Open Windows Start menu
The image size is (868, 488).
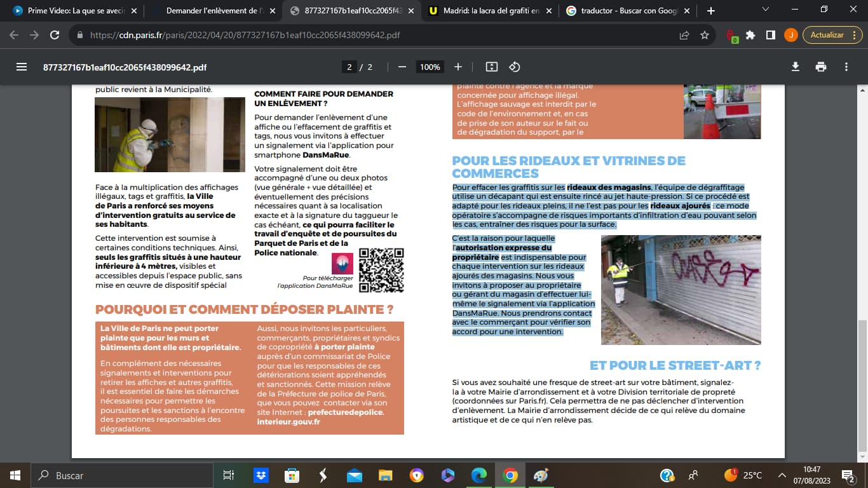15,475
